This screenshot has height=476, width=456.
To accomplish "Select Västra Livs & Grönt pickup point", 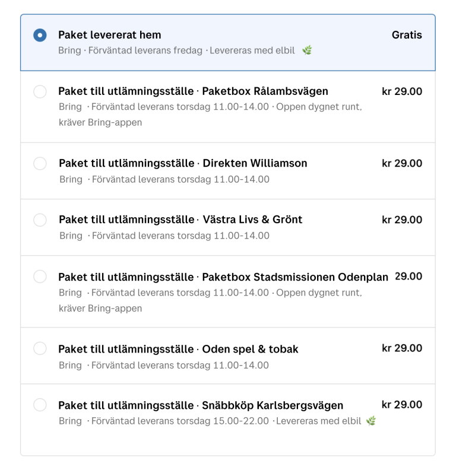I will (x=40, y=220).
